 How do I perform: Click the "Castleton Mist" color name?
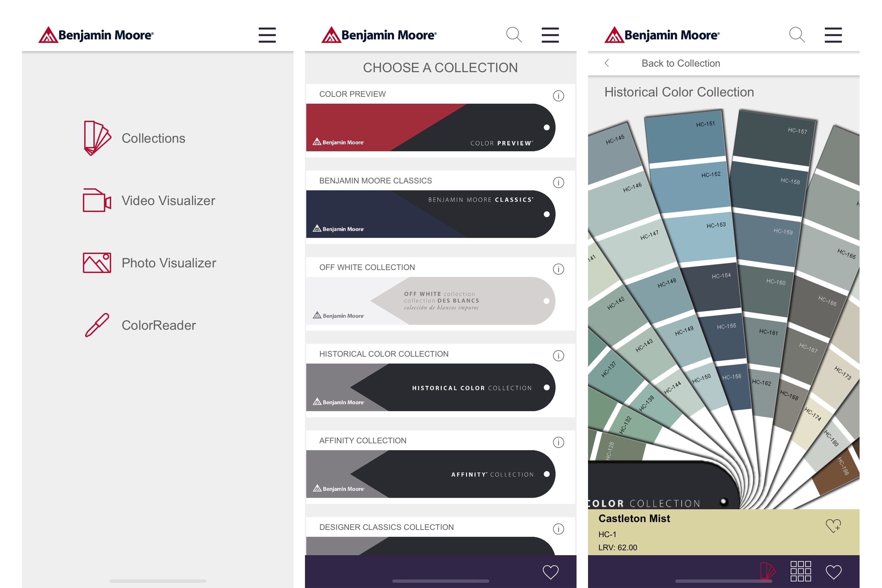click(634, 518)
